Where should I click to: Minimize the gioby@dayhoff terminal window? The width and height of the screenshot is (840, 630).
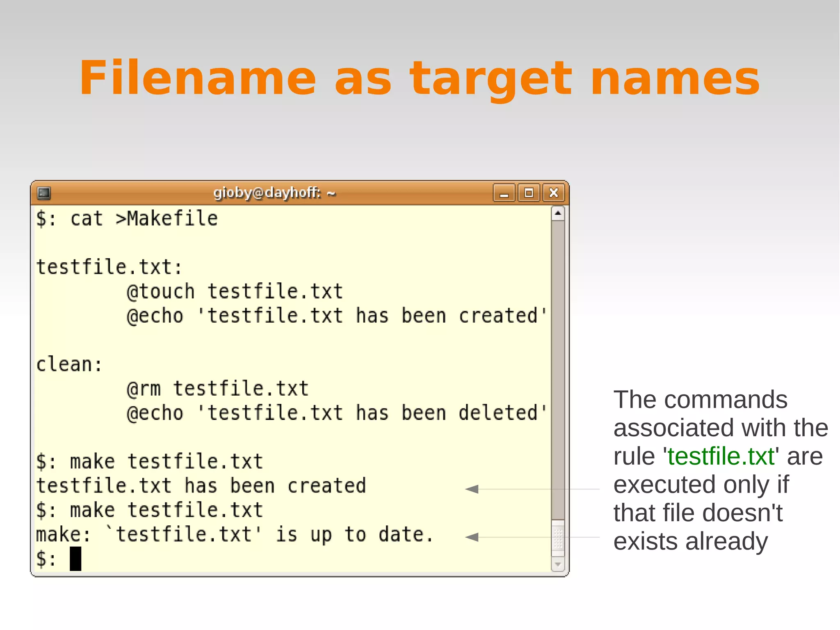click(504, 193)
